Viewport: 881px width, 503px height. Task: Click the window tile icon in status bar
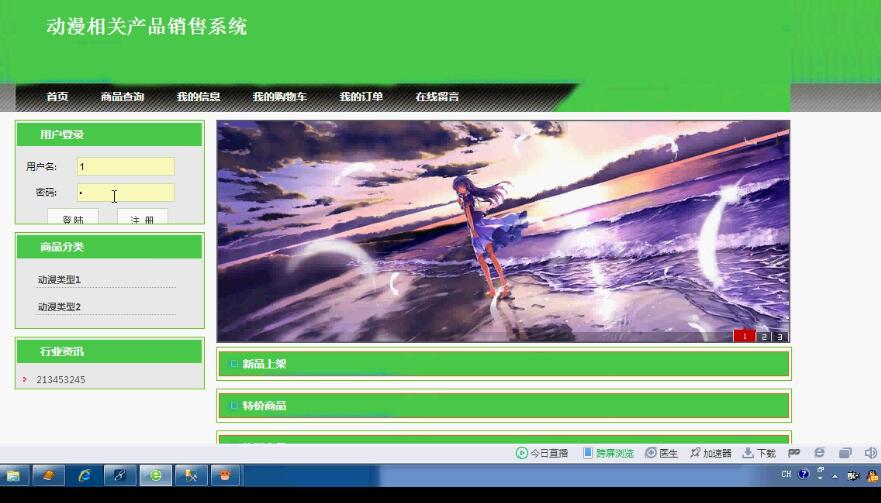click(x=845, y=453)
